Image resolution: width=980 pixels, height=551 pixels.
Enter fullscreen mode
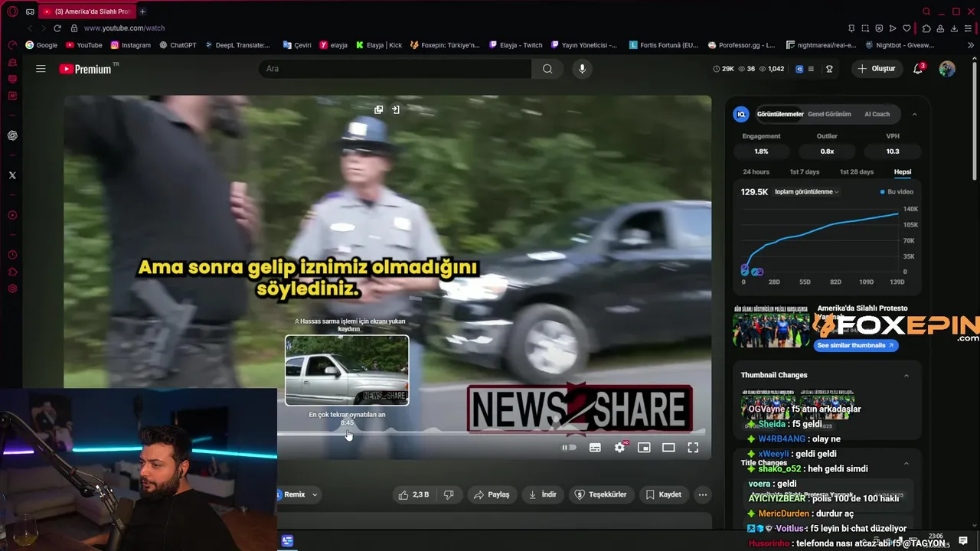tap(693, 448)
